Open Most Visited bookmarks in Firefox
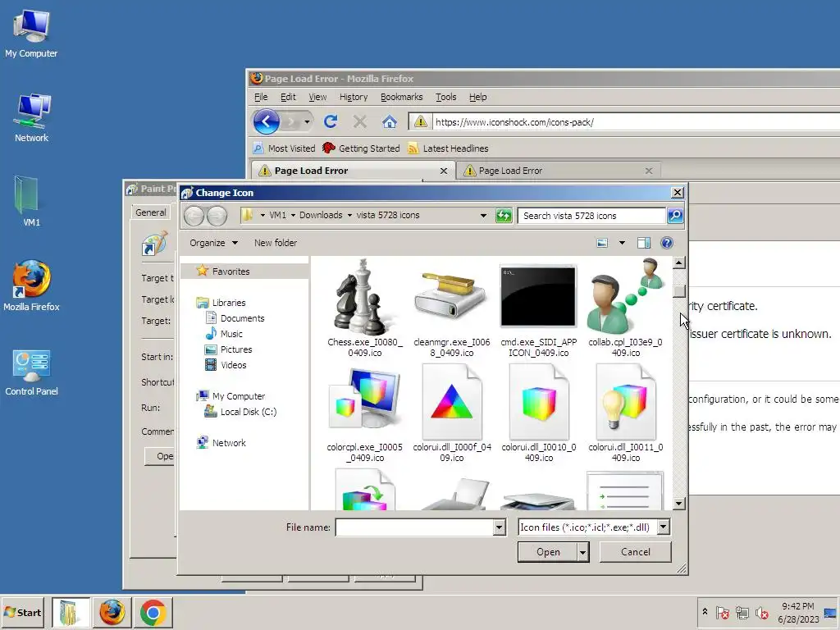This screenshot has height=630, width=840. [284, 148]
